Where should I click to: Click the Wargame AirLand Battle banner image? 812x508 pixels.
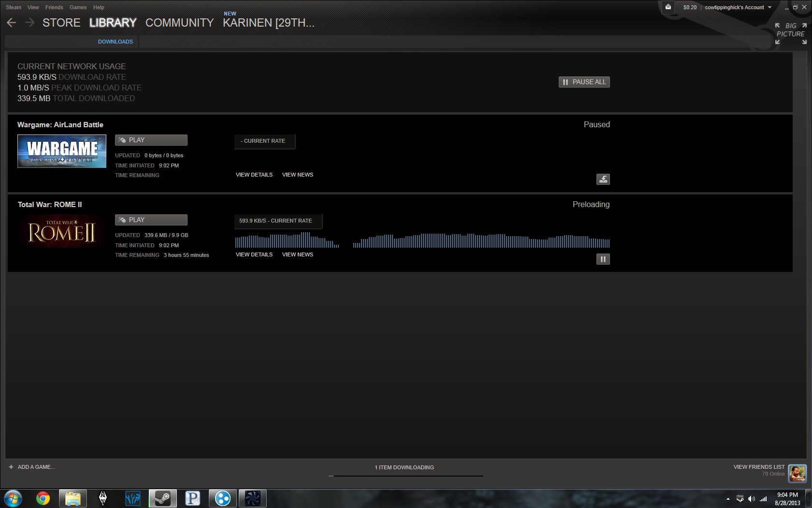tap(62, 151)
